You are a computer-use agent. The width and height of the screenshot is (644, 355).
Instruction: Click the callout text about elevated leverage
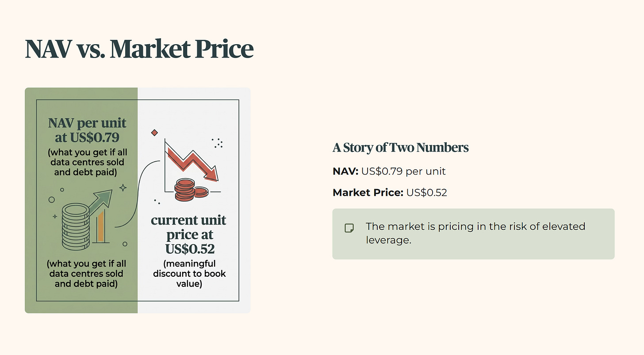click(475, 233)
